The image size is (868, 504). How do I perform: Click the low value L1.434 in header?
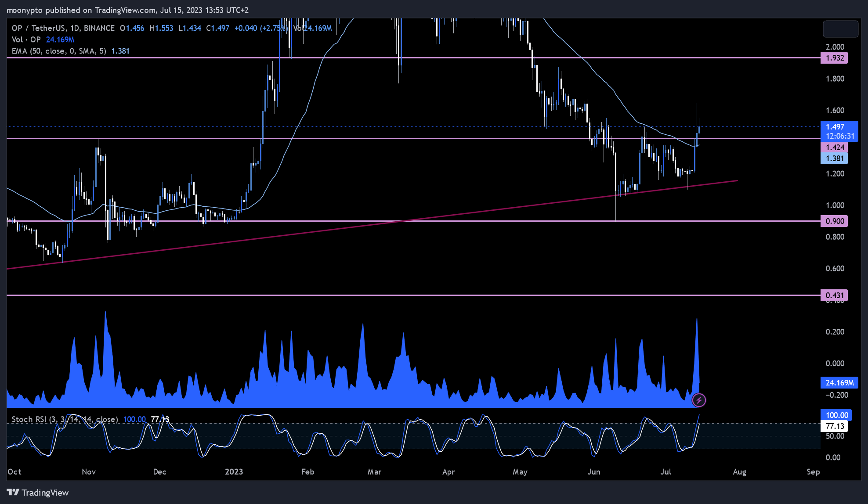click(190, 28)
